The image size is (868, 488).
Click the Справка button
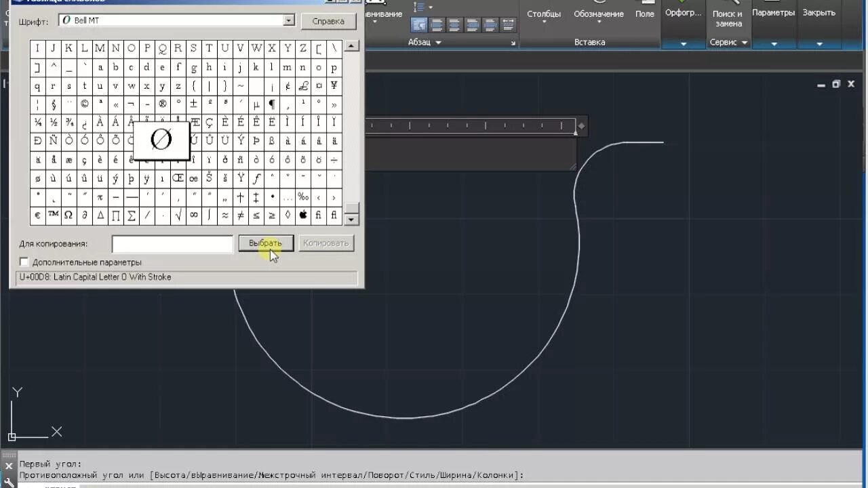328,21
